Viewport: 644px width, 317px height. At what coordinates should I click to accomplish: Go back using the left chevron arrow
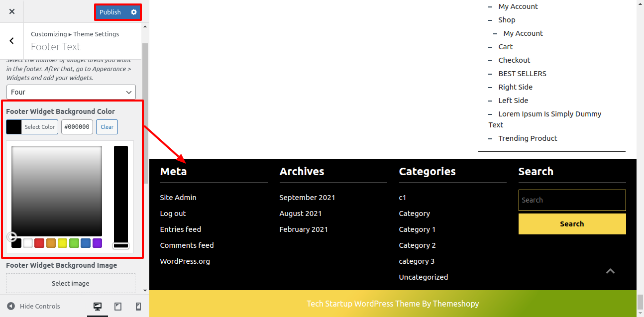[12, 41]
